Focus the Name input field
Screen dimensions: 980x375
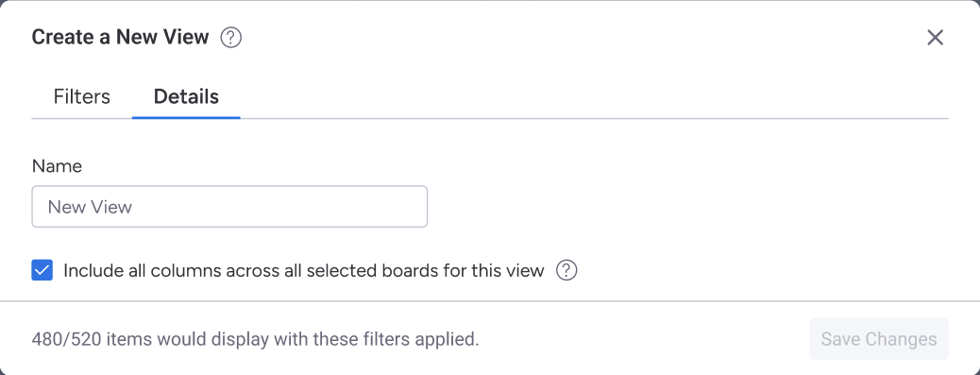(229, 206)
